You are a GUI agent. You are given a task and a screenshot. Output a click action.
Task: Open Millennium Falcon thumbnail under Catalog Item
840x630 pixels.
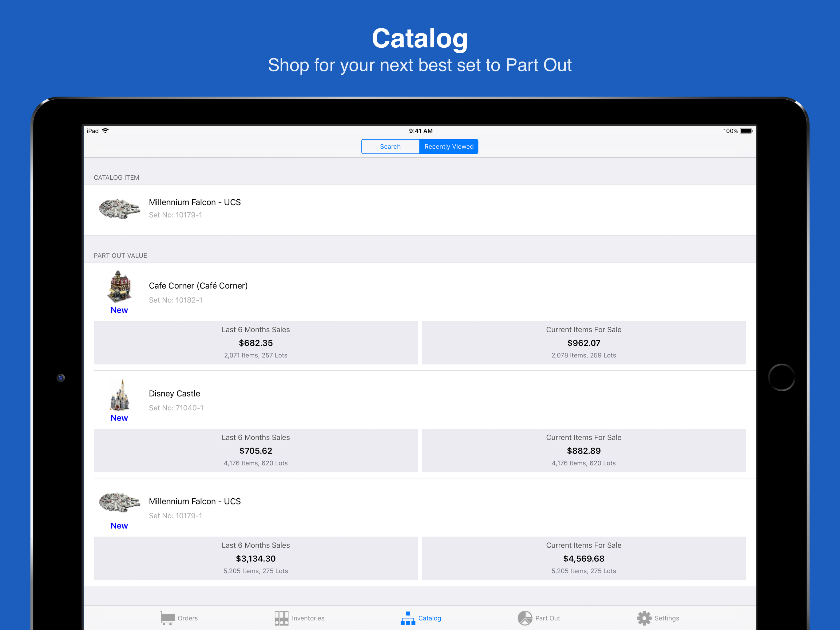click(119, 208)
